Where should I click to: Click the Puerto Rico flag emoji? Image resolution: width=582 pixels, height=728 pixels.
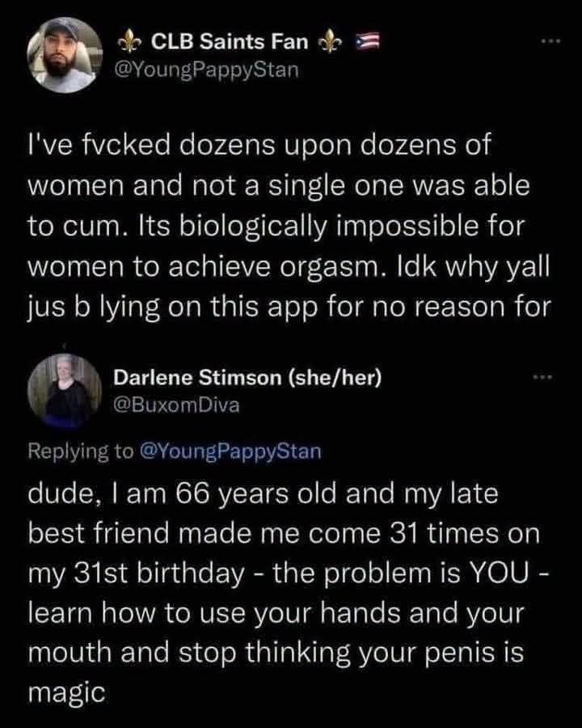368,42
